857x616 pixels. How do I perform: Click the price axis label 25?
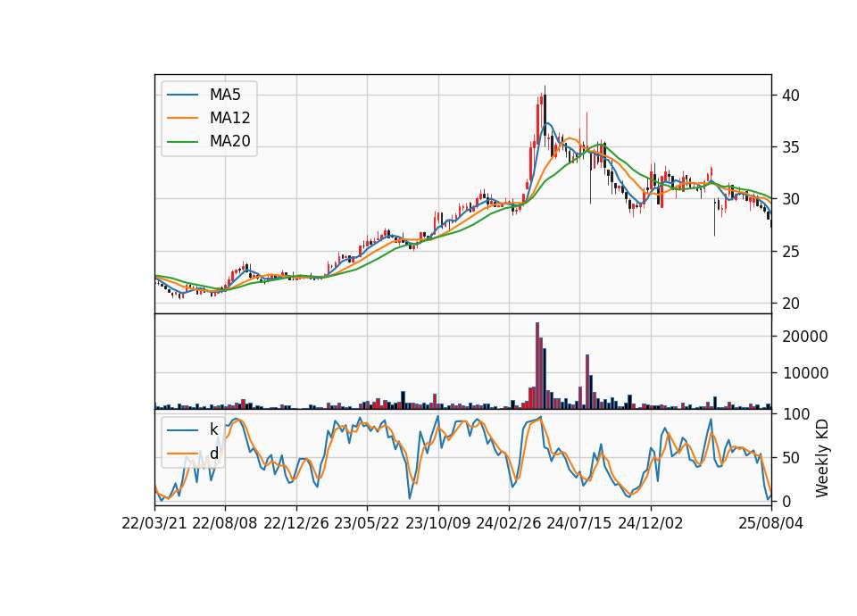791,252
